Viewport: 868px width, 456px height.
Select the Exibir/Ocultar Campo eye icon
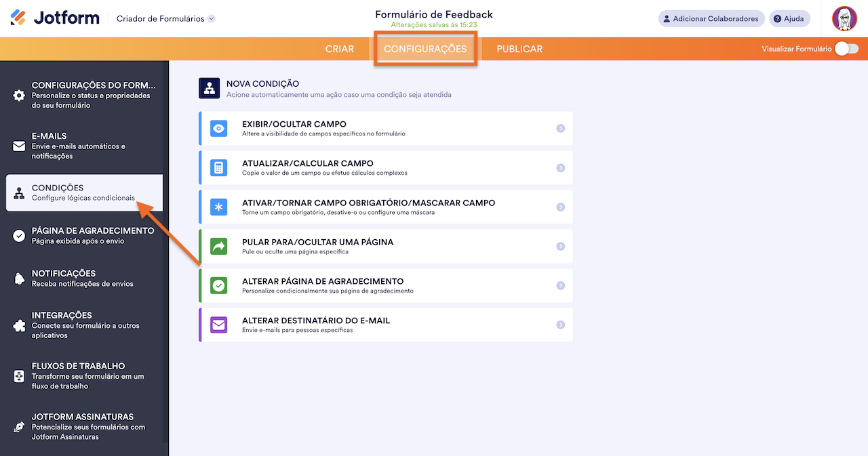[218, 127]
